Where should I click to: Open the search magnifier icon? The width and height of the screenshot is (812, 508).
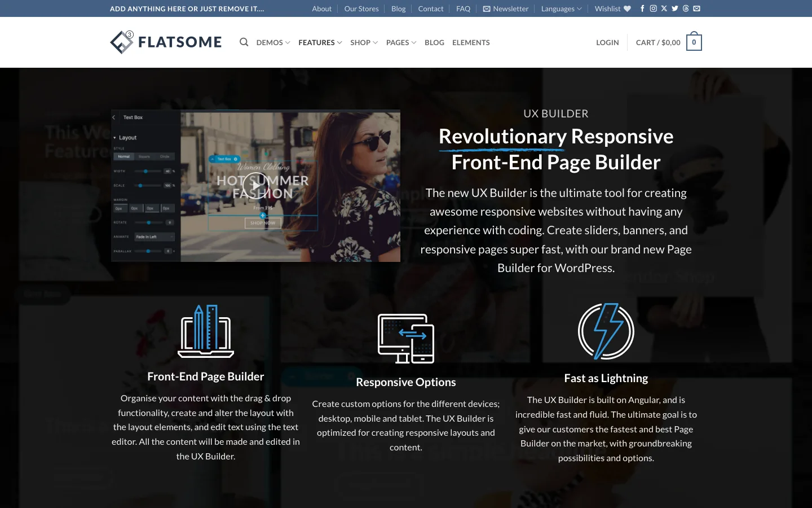[244, 42]
